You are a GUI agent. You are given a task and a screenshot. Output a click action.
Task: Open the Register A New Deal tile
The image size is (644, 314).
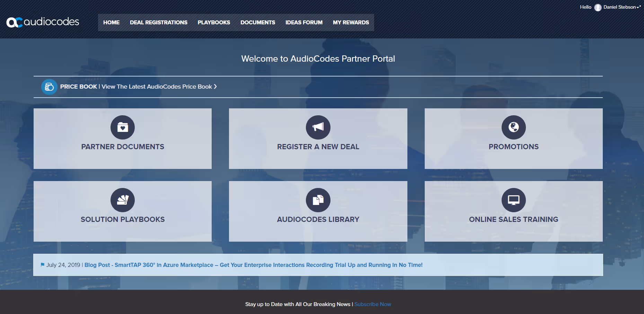(x=318, y=146)
